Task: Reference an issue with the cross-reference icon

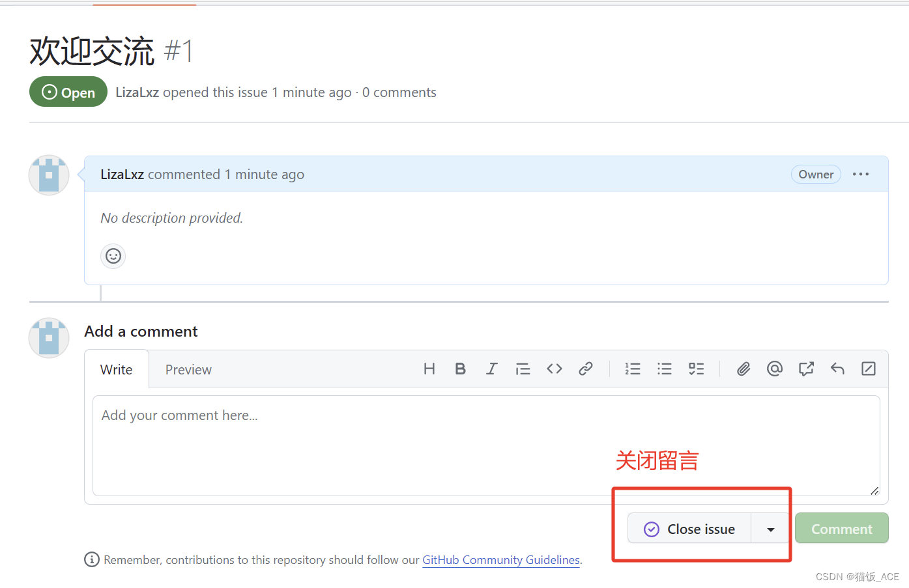Action: coord(806,369)
